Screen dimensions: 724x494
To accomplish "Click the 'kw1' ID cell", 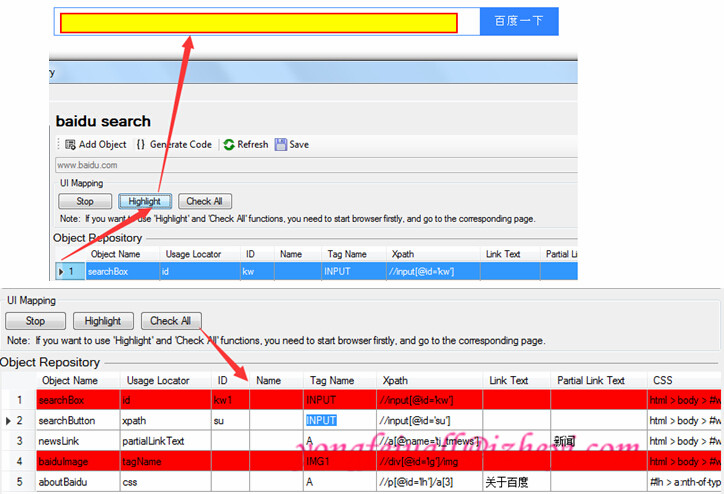I will [x=230, y=400].
